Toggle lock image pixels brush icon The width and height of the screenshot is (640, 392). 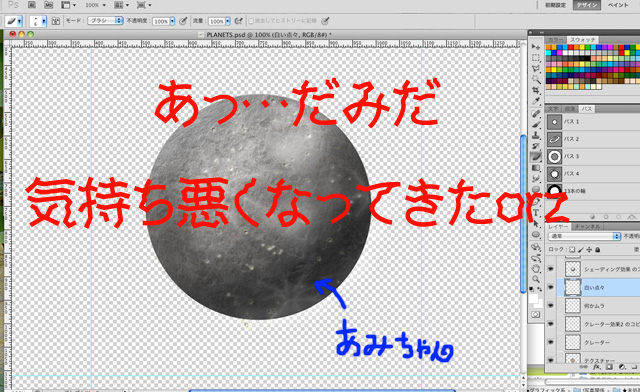(581, 249)
